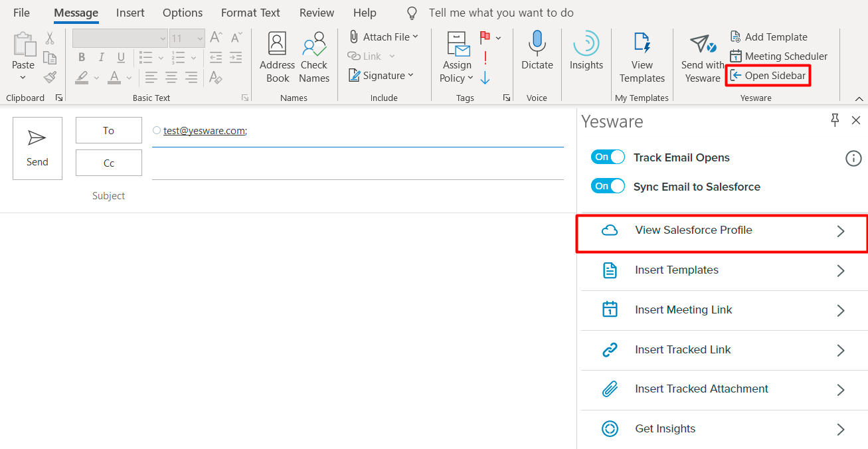Viewport: 868px width, 449px height.
Task: Switch to Format Text tab
Action: [251, 13]
